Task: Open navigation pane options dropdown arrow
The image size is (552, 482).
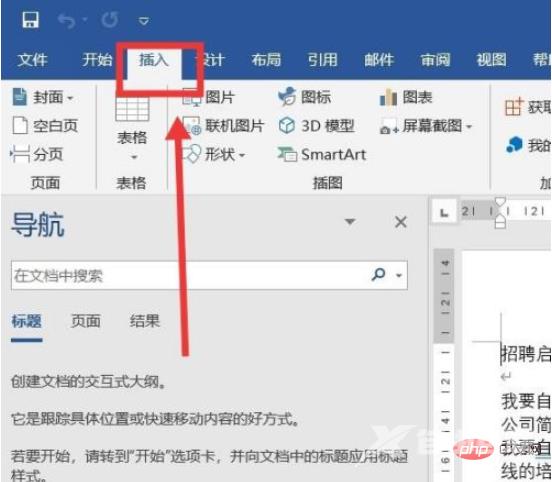Action: (350, 221)
